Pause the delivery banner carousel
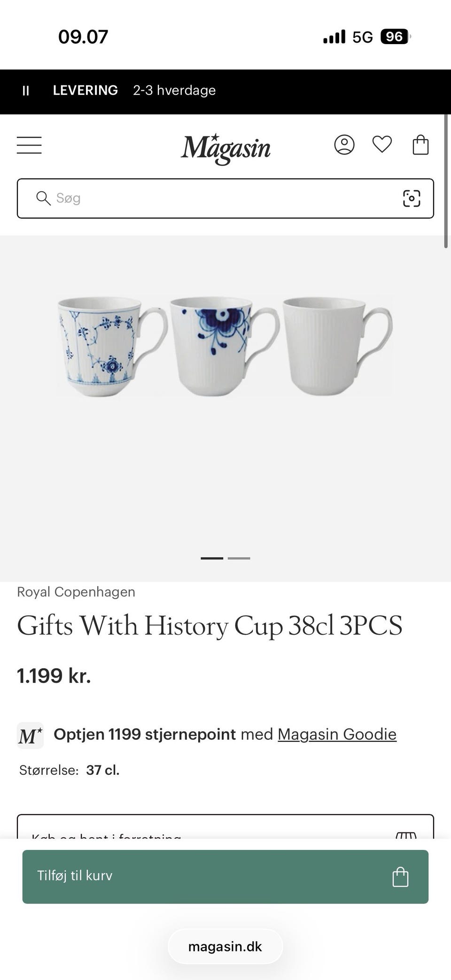451x980 pixels. click(x=26, y=91)
